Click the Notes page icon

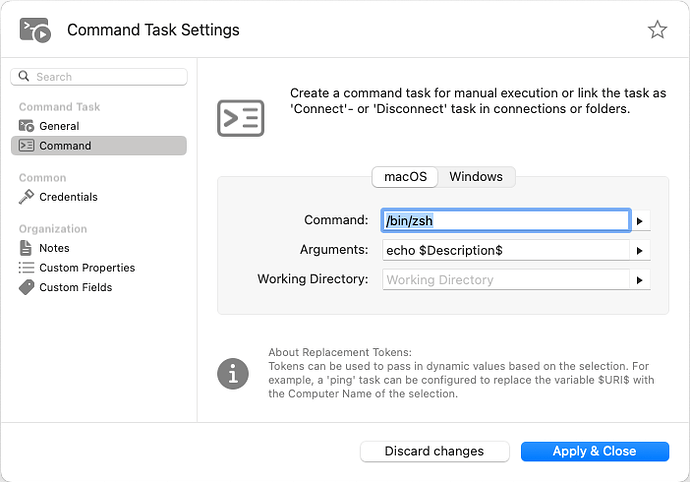pyautogui.click(x=26, y=248)
